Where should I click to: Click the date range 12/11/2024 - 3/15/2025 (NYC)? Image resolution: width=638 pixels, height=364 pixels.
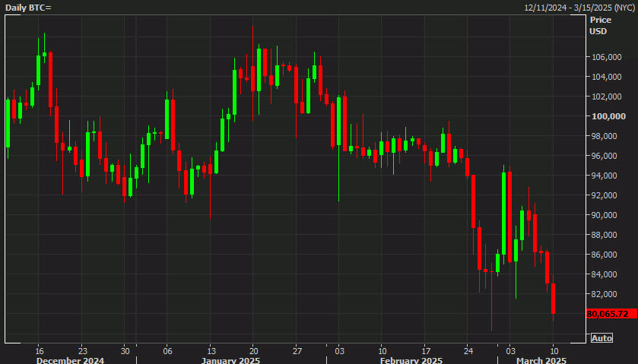(579, 8)
